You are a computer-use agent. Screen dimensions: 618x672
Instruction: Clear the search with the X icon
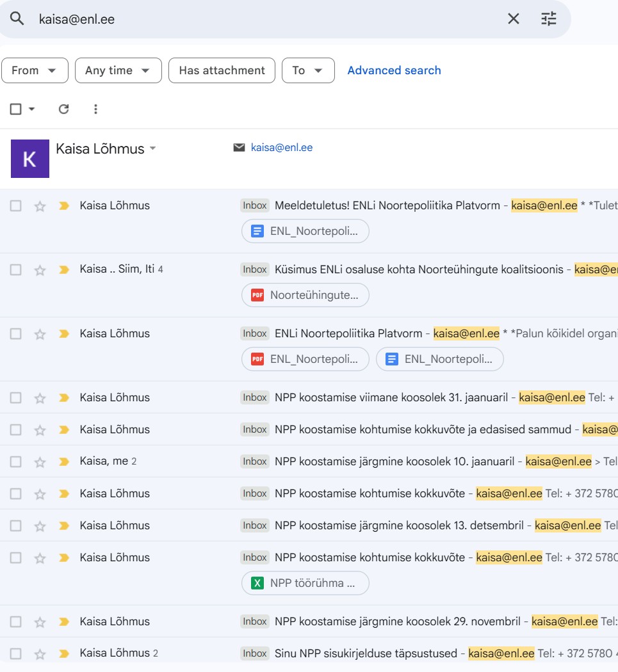point(514,19)
